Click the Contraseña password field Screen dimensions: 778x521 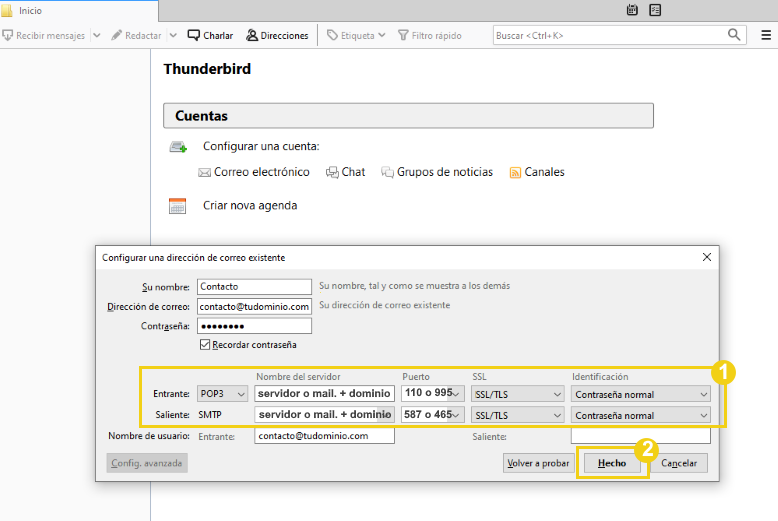tap(254, 326)
